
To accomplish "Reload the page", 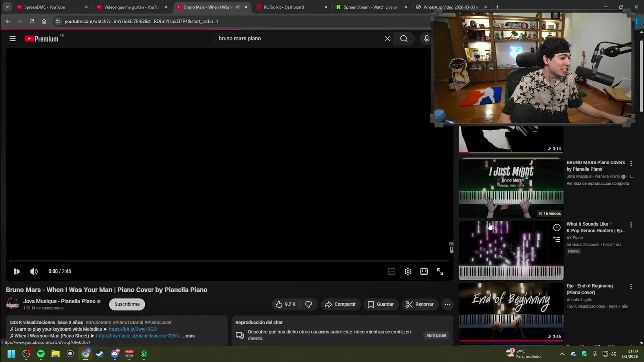I will [32, 21].
